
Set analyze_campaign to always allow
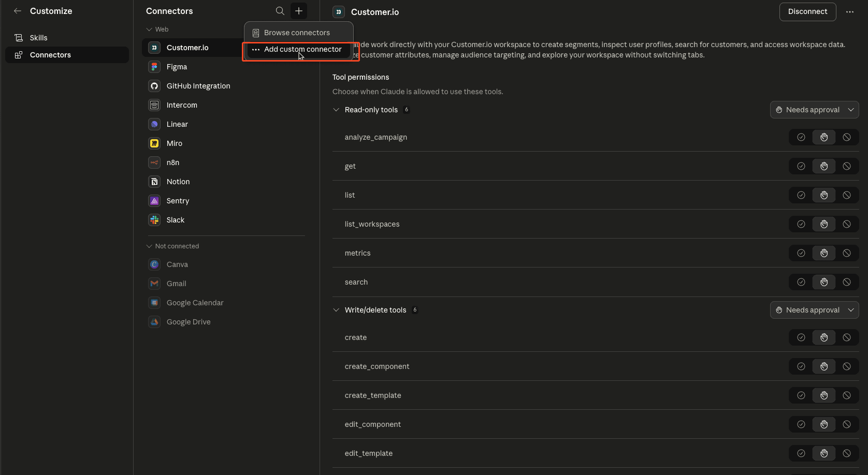[801, 137]
